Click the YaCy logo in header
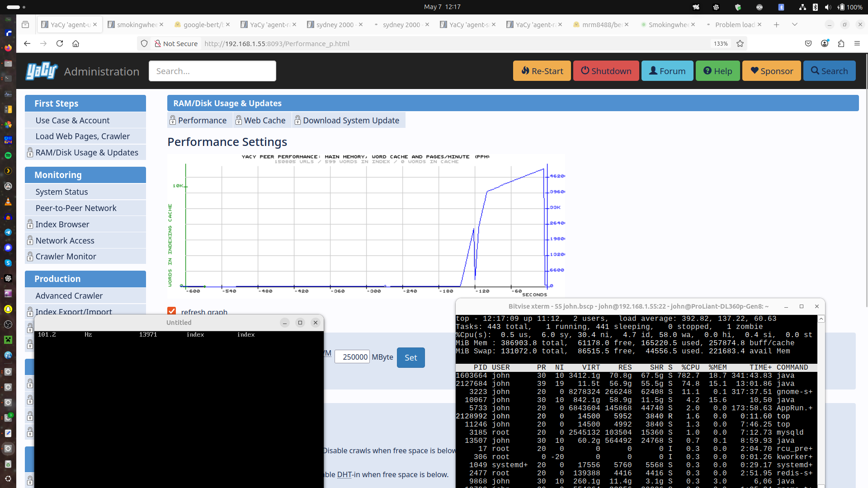This screenshot has width=868, height=488. click(42, 71)
